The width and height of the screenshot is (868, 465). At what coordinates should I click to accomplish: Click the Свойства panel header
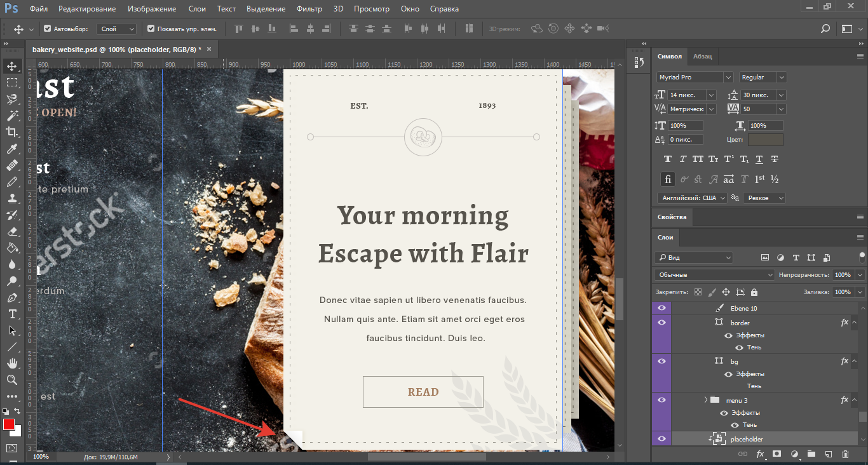(672, 217)
